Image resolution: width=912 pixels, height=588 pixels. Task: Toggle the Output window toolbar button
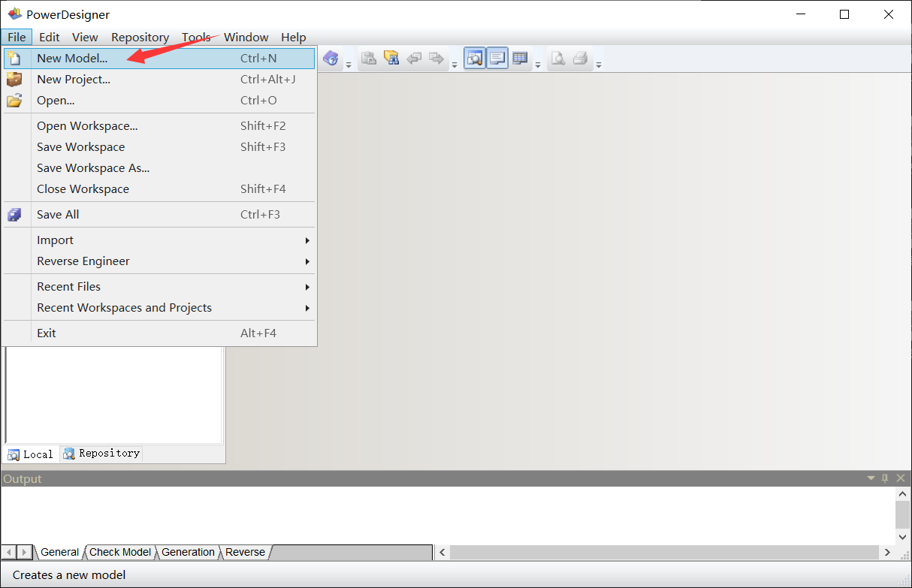click(x=497, y=58)
